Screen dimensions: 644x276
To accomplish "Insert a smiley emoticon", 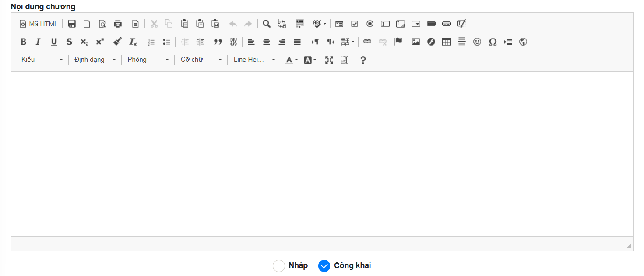I will coord(477,42).
